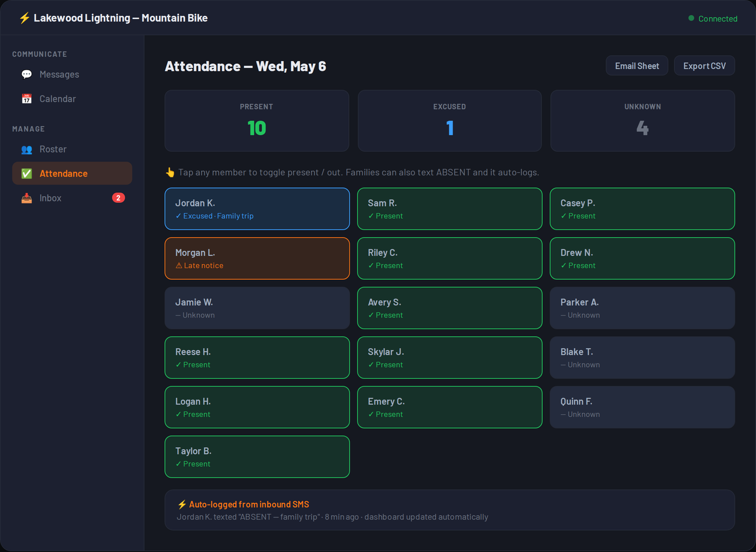
Task: Toggle Reese H. attendance card
Action: [257, 358]
